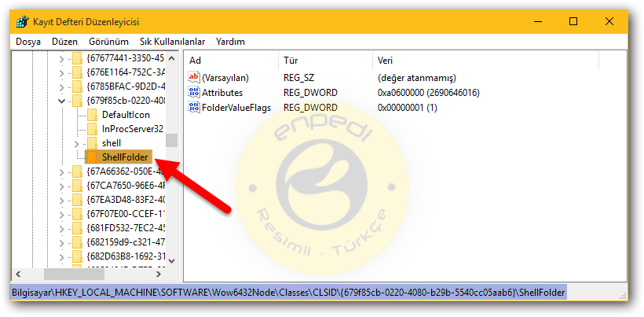Click the Registry Editor title bar icon
This screenshot has height=317, width=644.
pyautogui.click(x=22, y=21)
